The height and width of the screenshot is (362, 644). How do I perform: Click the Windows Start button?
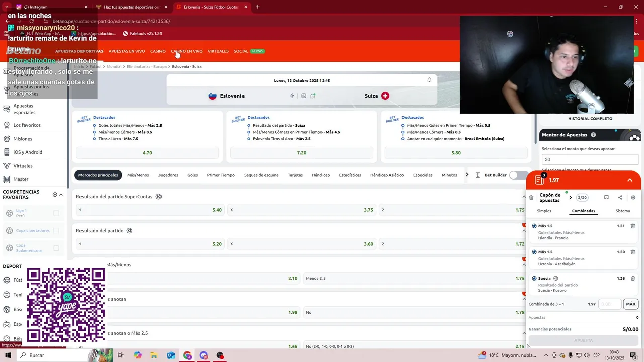pyautogui.click(x=8, y=355)
